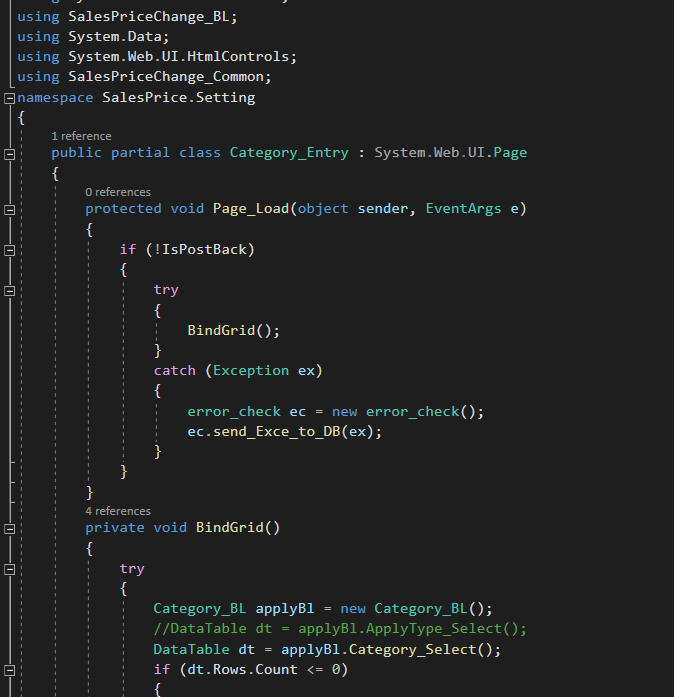Collapse the if (!IsPostBack) block
674x697 pixels.
9,251
